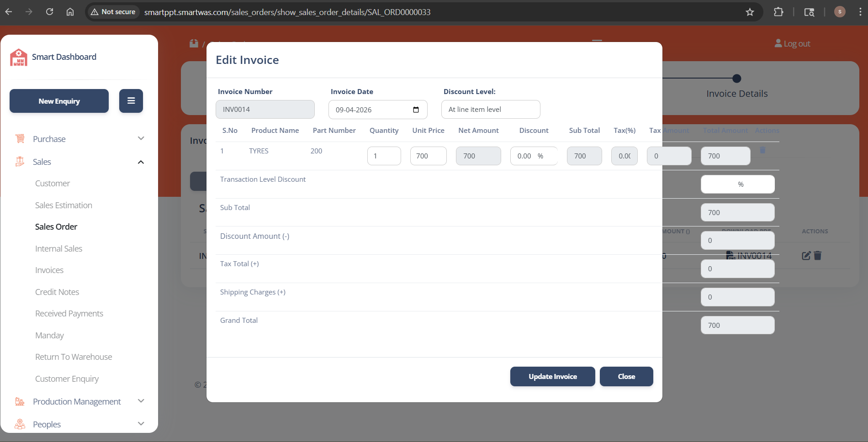This screenshot has height=442, width=868.
Task: Open Invoices in sidebar
Action: pyautogui.click(x=49, y=270)
